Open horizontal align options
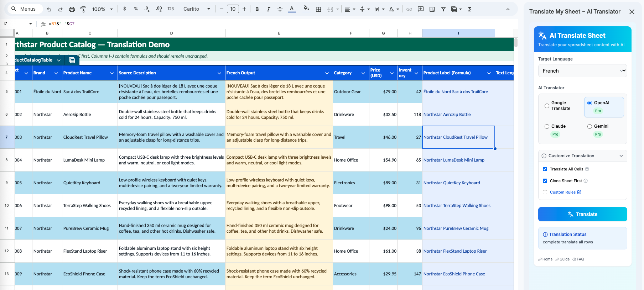This screenshot has width=644, height=290. click(350, 9)
